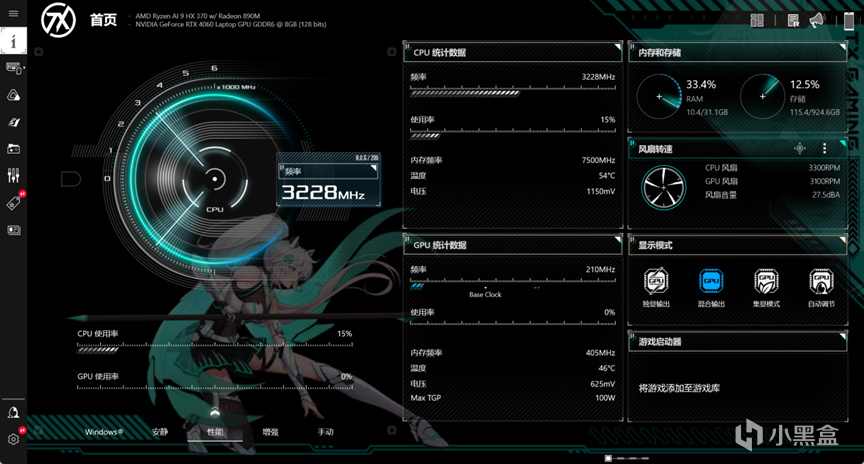
Task: Open the phone link icon at the top right
Action: [849, 20]
